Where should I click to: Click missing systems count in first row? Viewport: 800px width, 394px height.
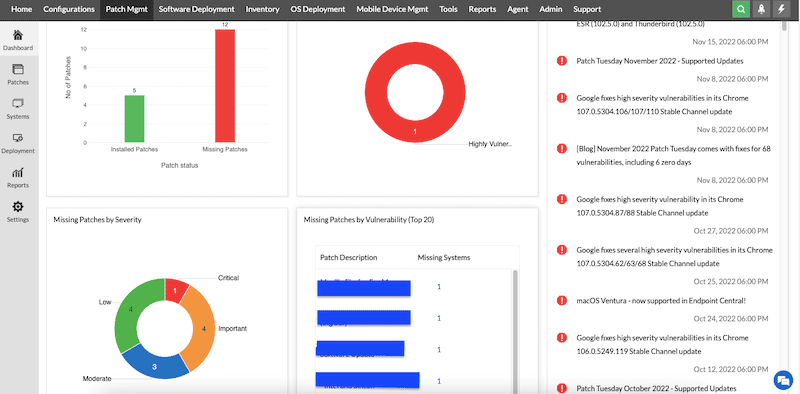[439, 287]
